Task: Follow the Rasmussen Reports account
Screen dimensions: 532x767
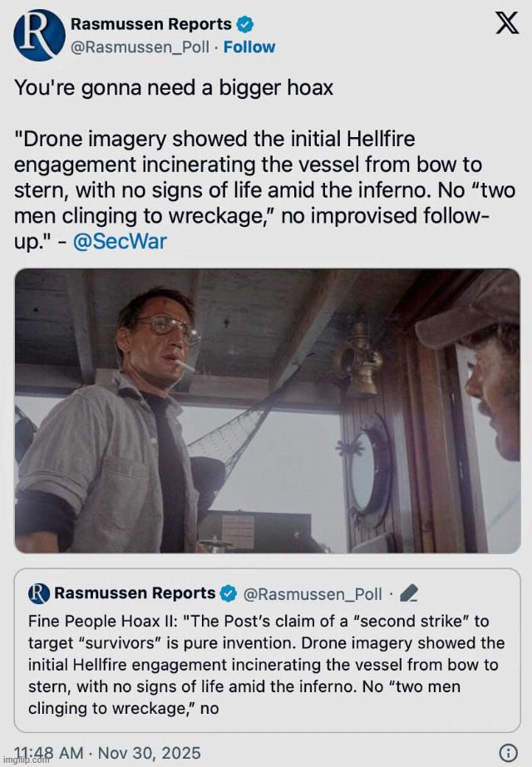Action: click(250, 47)
